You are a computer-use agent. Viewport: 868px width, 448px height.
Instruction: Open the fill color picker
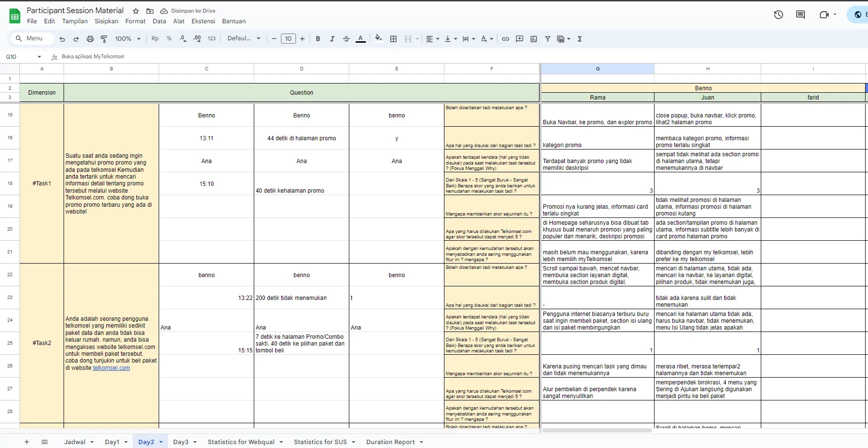378,38
